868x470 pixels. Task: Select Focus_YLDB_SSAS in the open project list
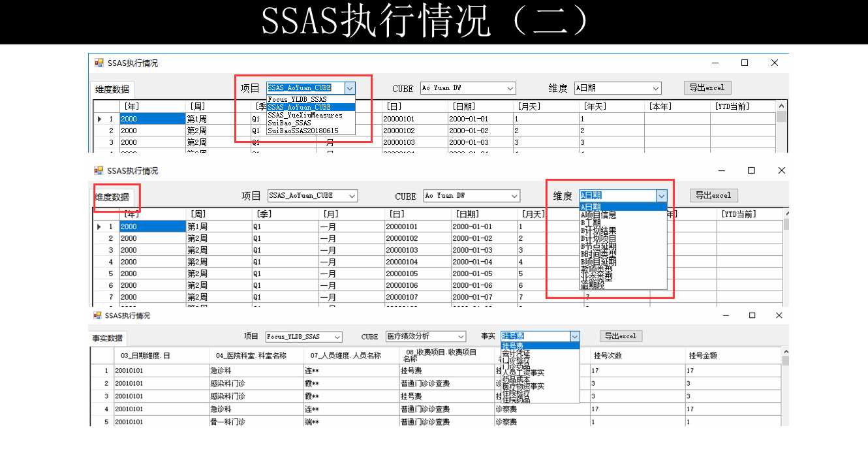point(311,99)
